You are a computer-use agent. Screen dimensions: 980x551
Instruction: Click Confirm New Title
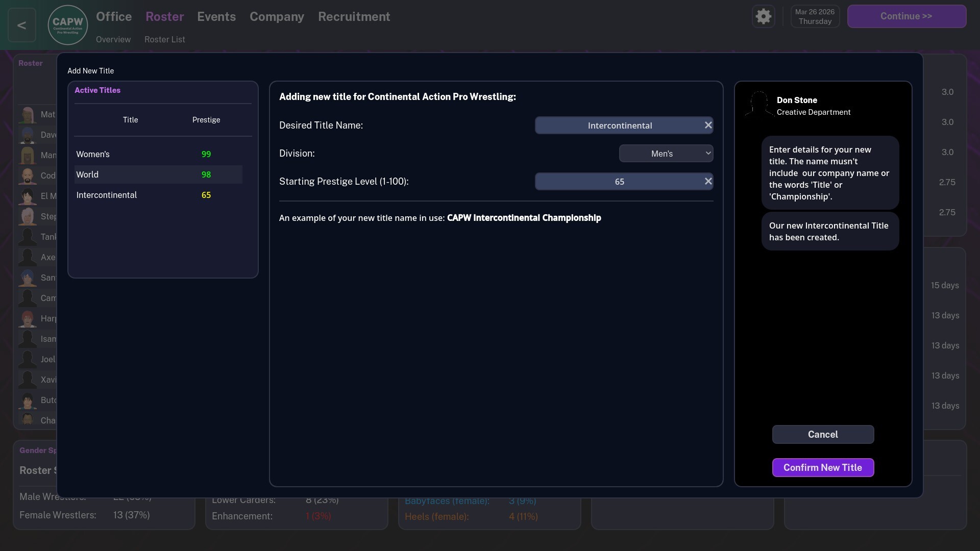pos(823,467)
